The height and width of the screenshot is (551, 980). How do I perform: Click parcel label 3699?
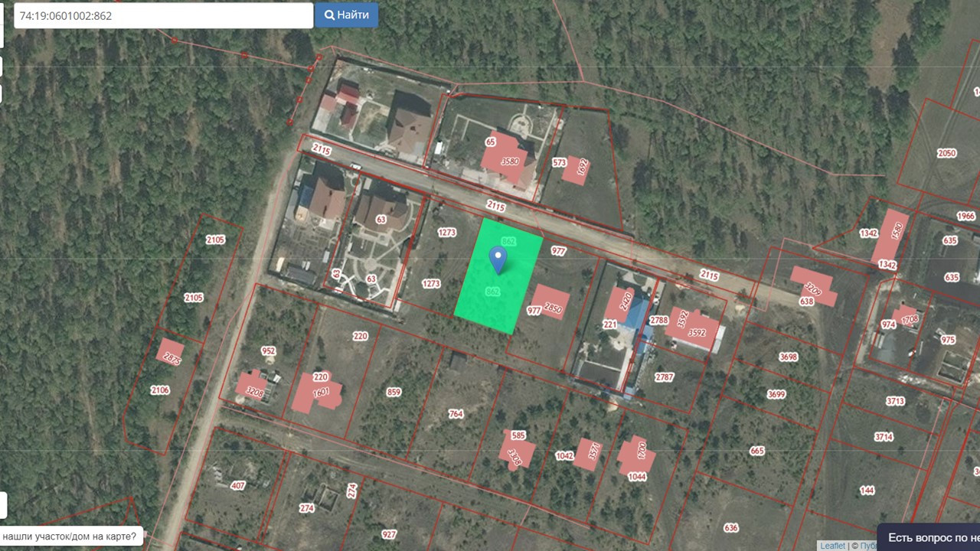(x=776, y=394)
